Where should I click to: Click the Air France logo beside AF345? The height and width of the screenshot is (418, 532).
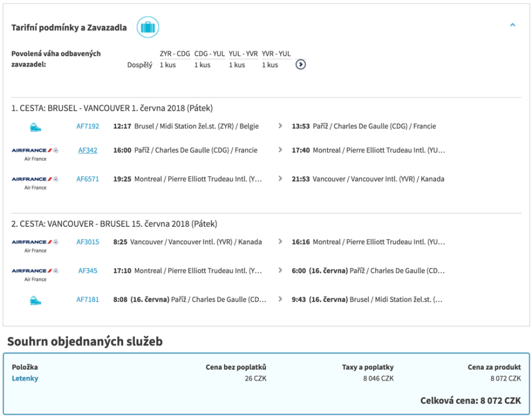[35, 271]
